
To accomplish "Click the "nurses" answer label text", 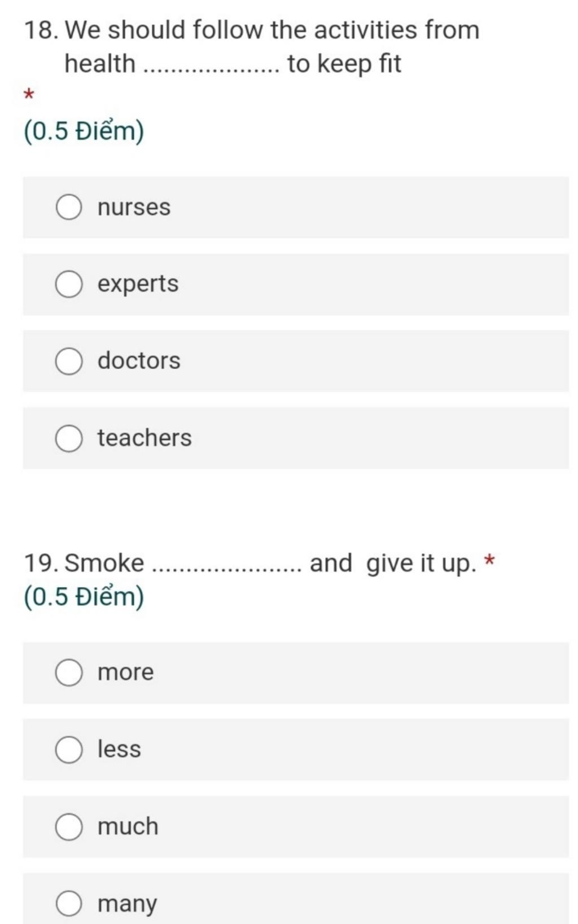I will point(134,208).
